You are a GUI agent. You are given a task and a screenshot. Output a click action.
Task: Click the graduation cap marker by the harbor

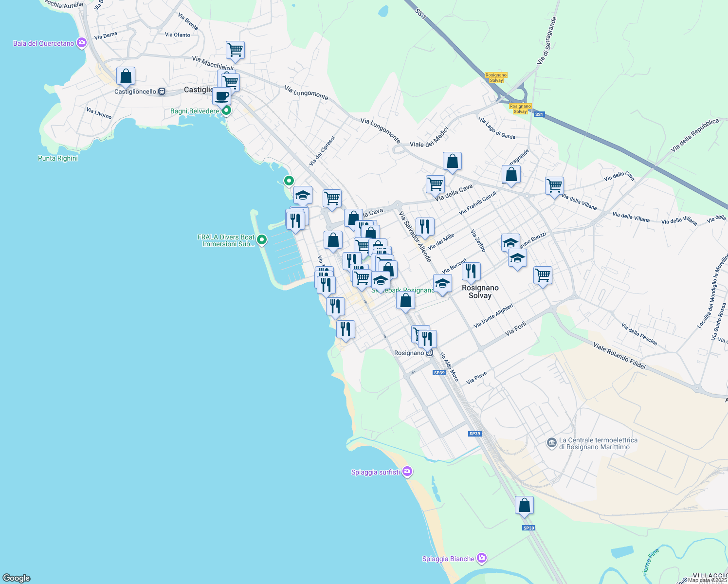303,196
